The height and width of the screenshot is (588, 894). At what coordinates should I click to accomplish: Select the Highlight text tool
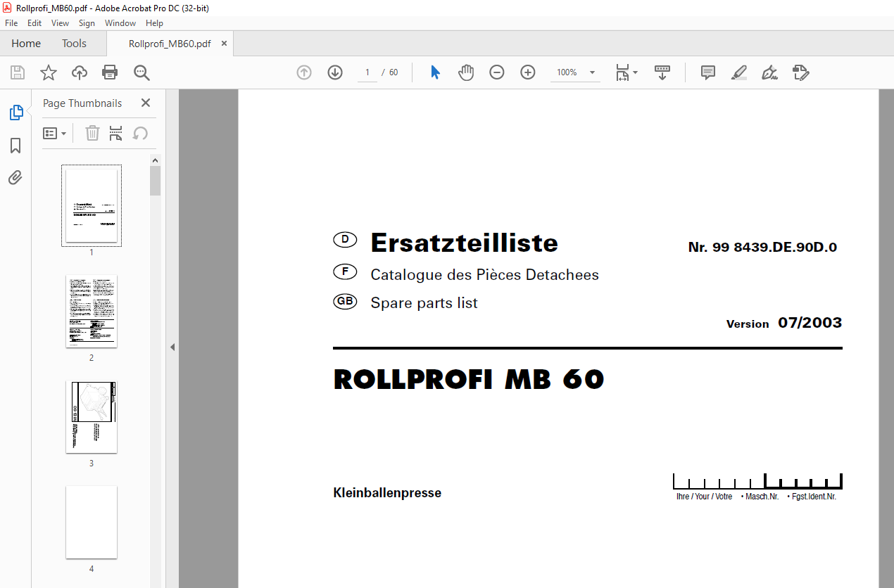(x=738, y=72)
